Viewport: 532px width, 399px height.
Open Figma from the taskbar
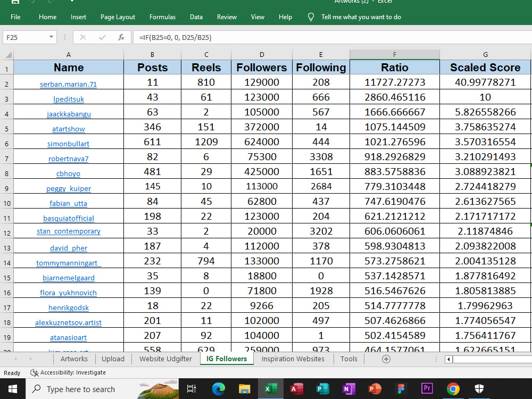pyautogui.click(x=401, y=389)
